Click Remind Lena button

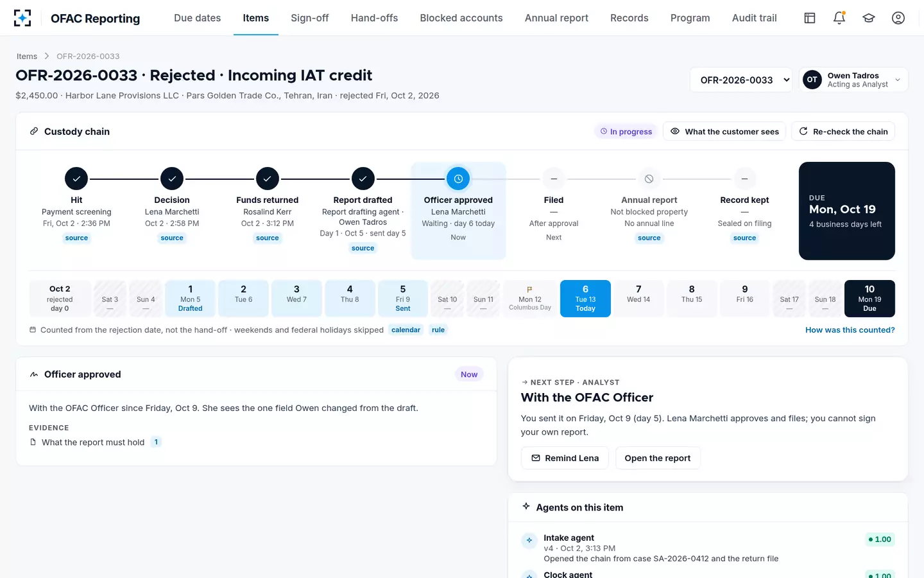(x=565, y=458)
